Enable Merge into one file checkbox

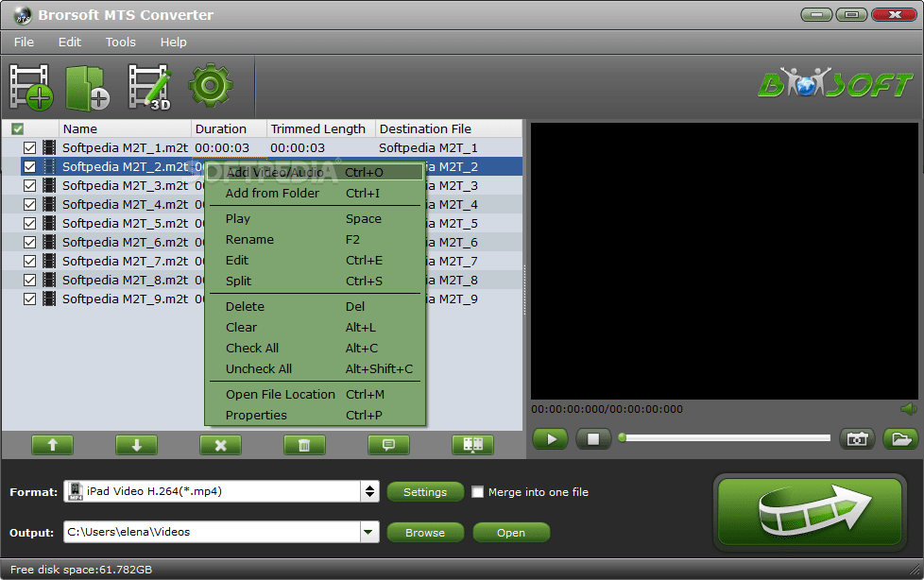click(478, 492)
